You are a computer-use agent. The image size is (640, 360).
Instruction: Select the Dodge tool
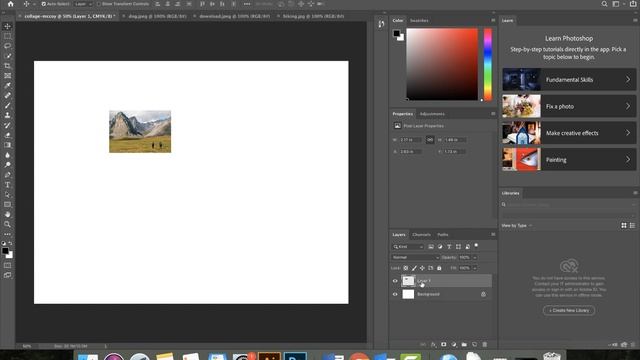point(7,165)
